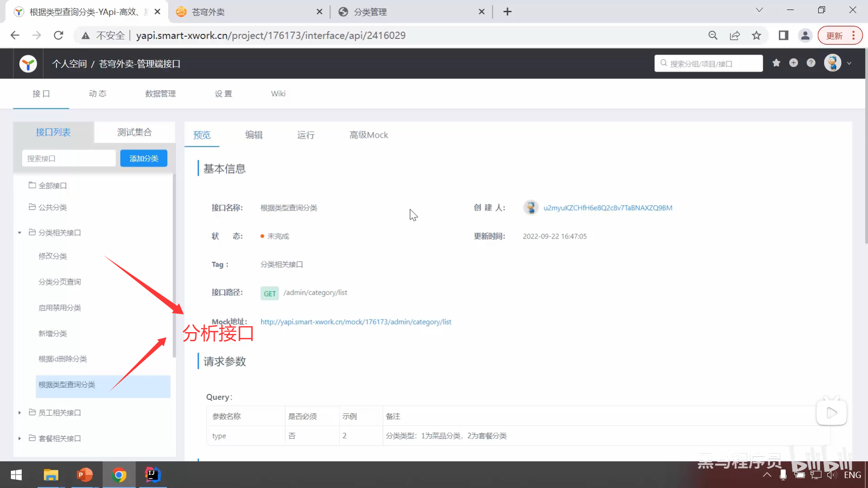
Task: Bookmark the page via the address bar star
Action: click(x=757, y=35)
